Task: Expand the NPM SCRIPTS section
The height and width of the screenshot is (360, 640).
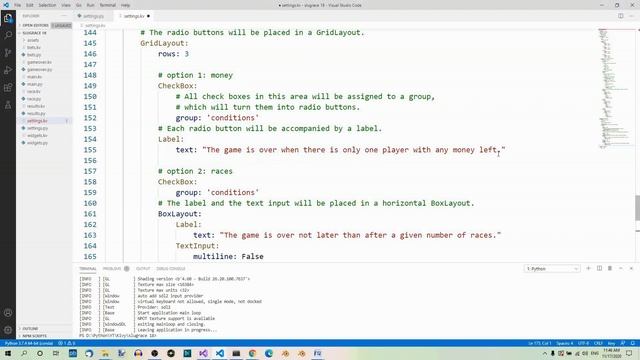Action: (34, 336)
